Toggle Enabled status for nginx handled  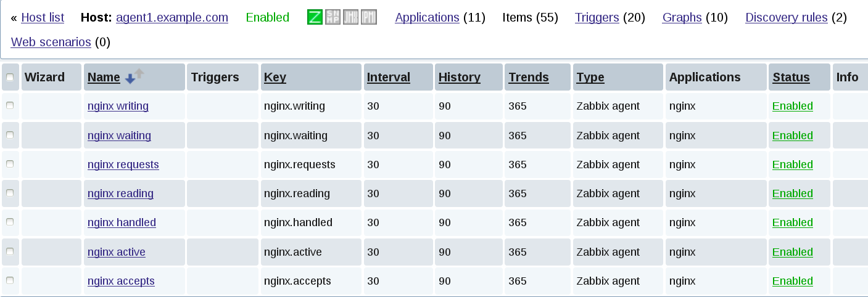point(792,222)
